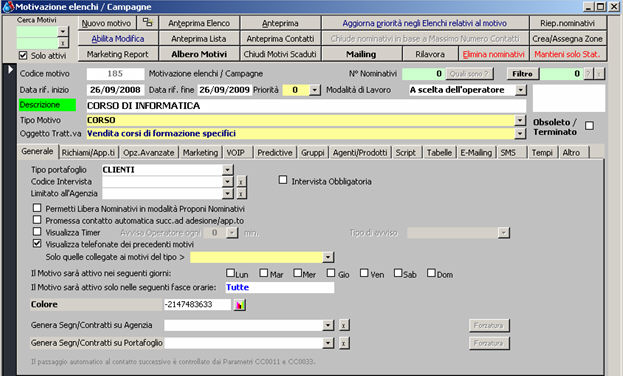Toggle the Solo attivi checkbox

click(x=23, y=56)
